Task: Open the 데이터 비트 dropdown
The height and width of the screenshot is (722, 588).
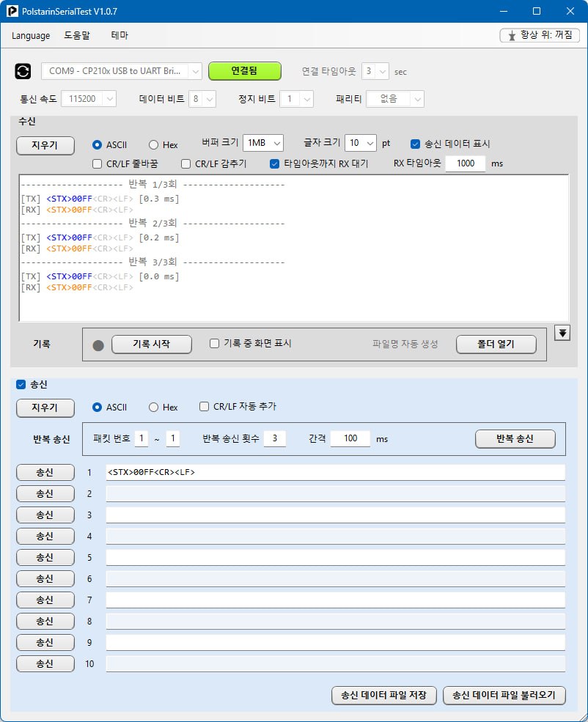Action: (202, 98)
